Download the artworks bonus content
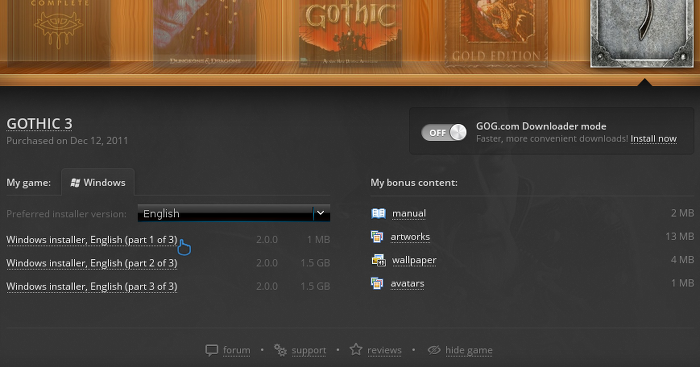This screenshot has width=700, height=367. [410, 237]
